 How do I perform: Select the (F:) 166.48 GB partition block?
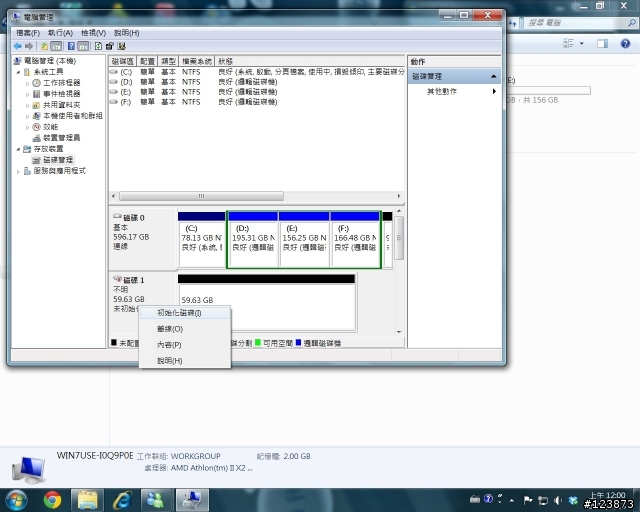(x=355, y=240)
